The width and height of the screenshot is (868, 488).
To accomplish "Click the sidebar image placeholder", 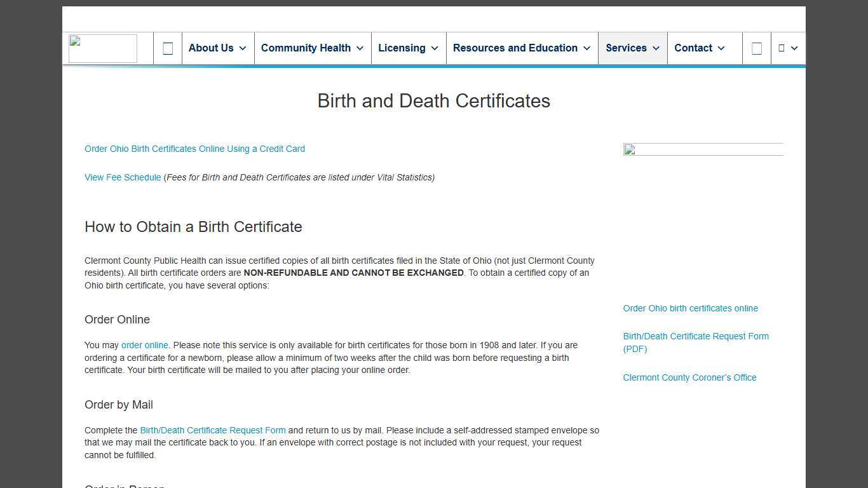I will [703, 150].
